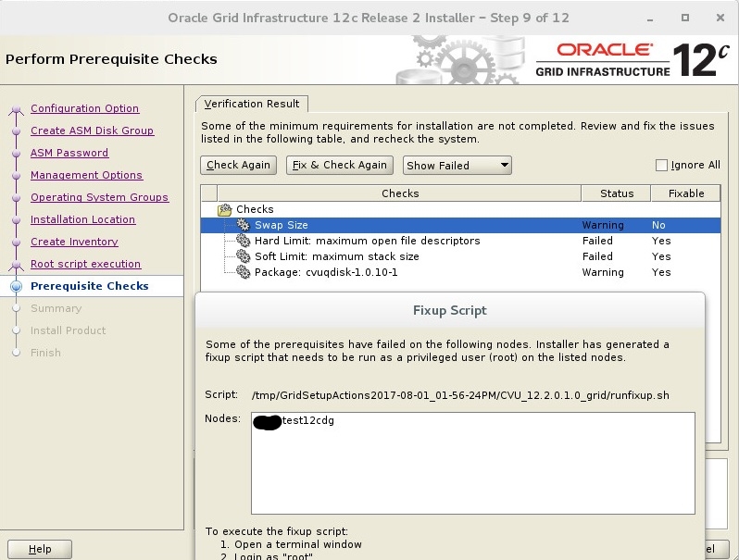The width and height of the screenshot is (739, 560).
Task: Go to Create ASM Disk Group step
Action: 93,131
